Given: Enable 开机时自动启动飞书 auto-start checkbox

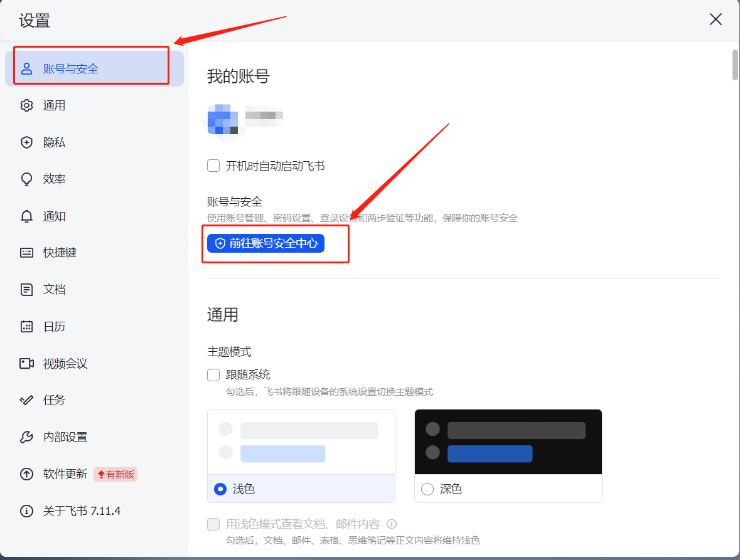Looking at the screenshot, I should (x=213, y=165).
